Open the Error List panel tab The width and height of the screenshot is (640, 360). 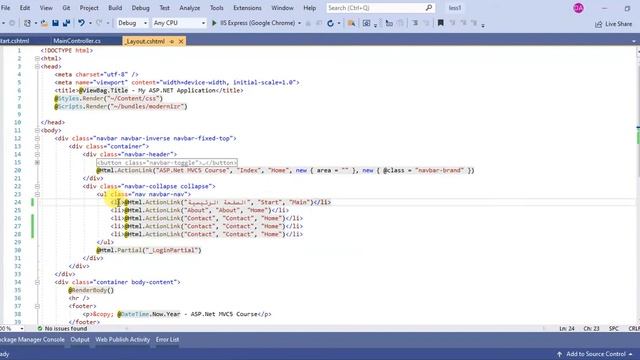tap(167, 340)
